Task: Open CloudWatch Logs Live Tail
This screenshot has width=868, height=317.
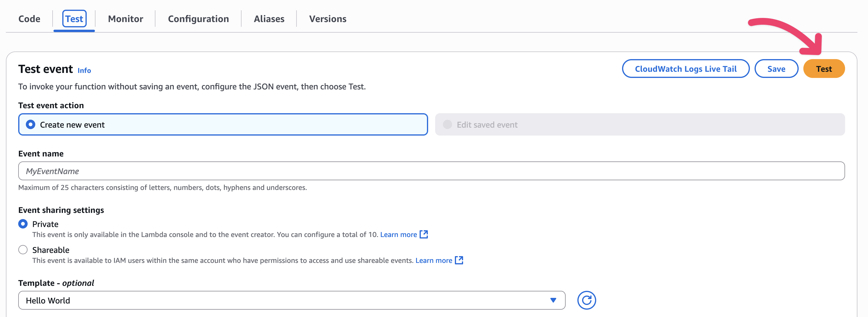Action: pyautogui.click(x=686, y=69)
